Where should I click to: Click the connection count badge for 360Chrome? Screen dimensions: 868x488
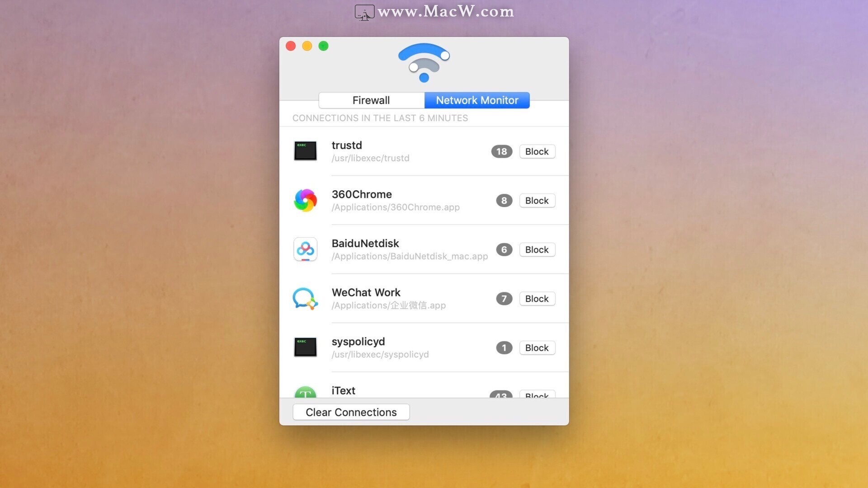[504, 200]
